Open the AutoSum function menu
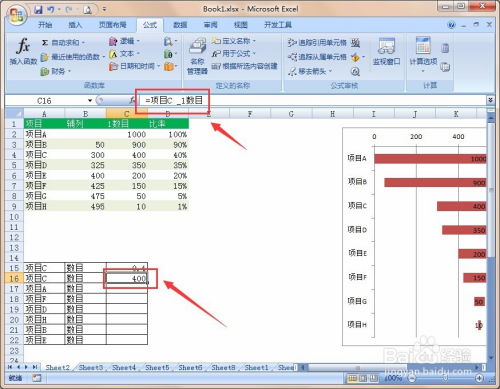500x389 pixels. (x=63, y=43)
